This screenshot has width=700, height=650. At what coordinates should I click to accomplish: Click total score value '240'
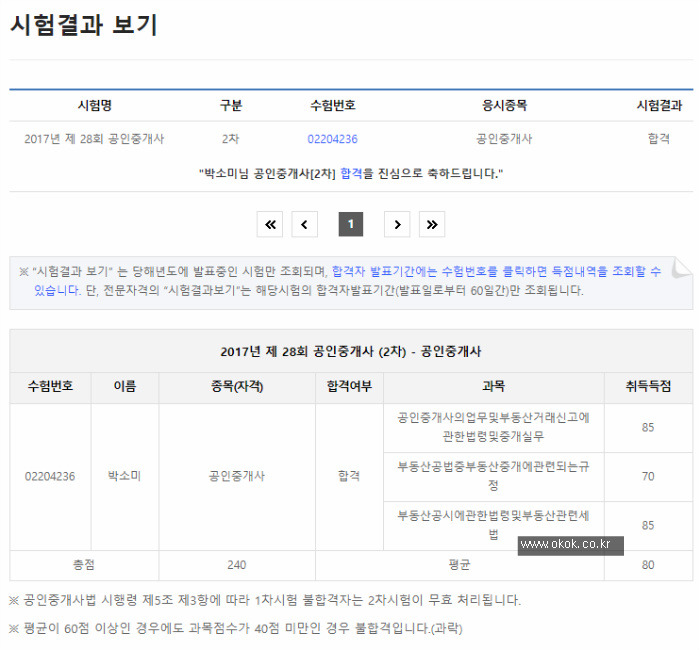(237, 565)
